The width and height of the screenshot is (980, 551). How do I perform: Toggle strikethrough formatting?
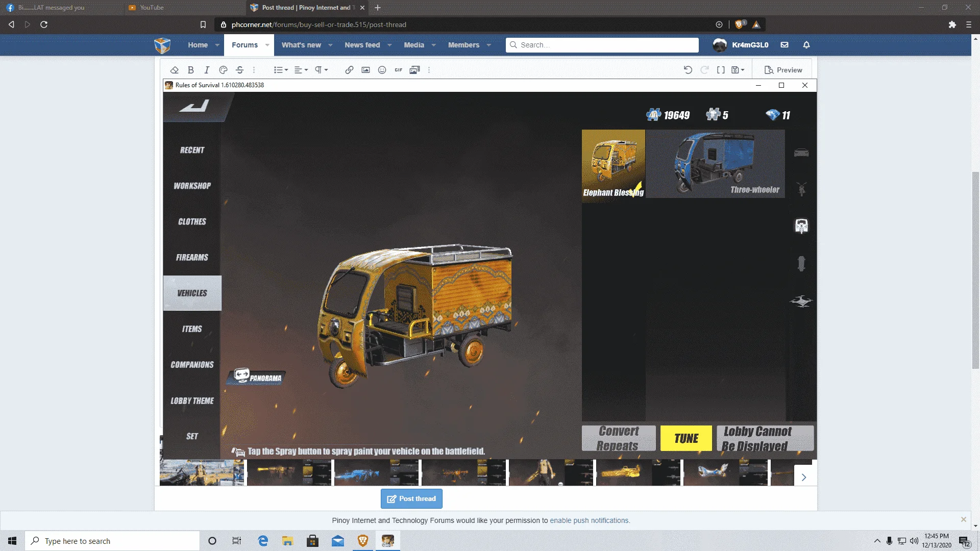[x=239, y=70]
